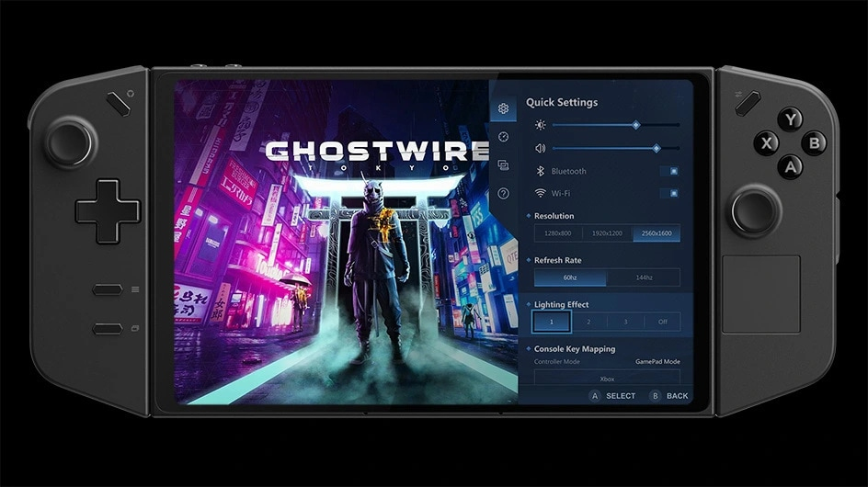Open the Xbox controller mode selector

(607, 378)
